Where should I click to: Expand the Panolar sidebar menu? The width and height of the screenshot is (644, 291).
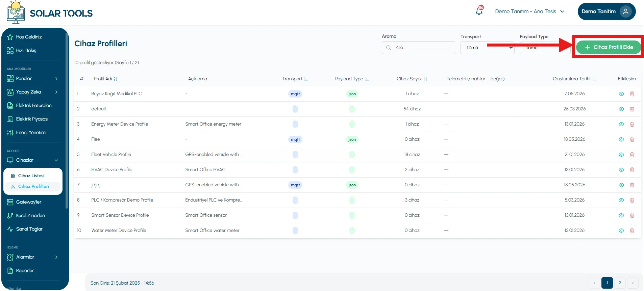point(32,79)
